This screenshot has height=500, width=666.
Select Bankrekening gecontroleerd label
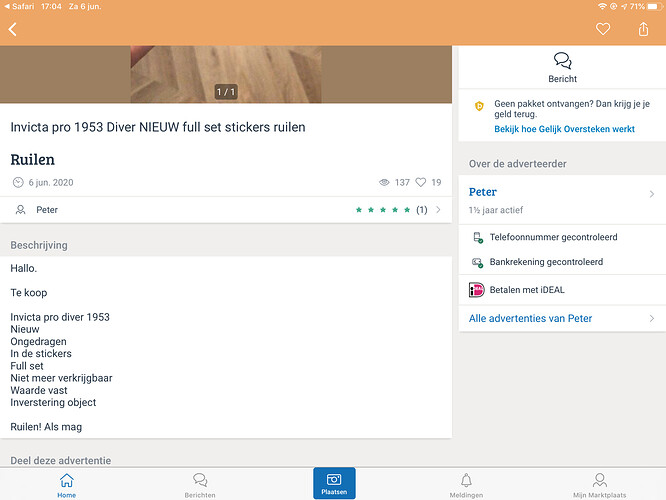click(x=546, y=262)
